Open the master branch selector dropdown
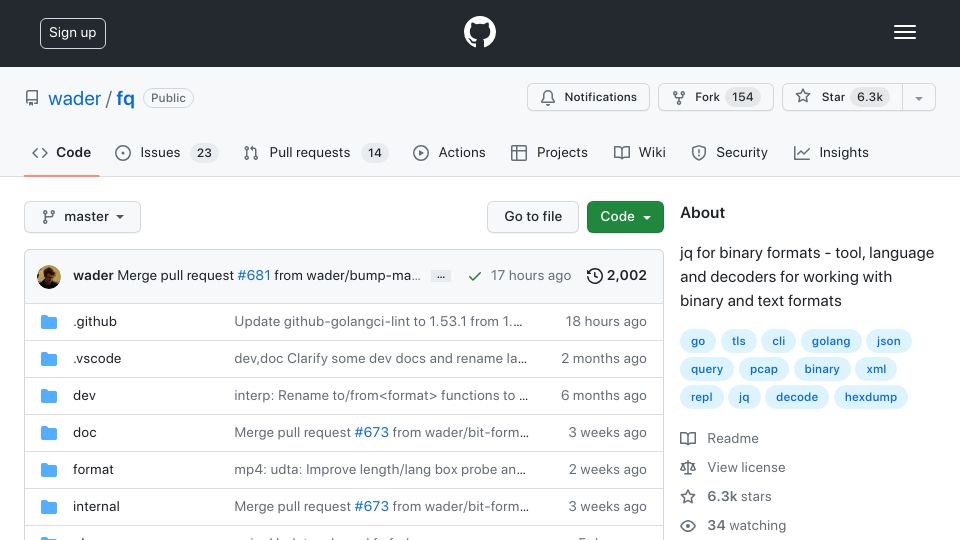 click(83, 217)
